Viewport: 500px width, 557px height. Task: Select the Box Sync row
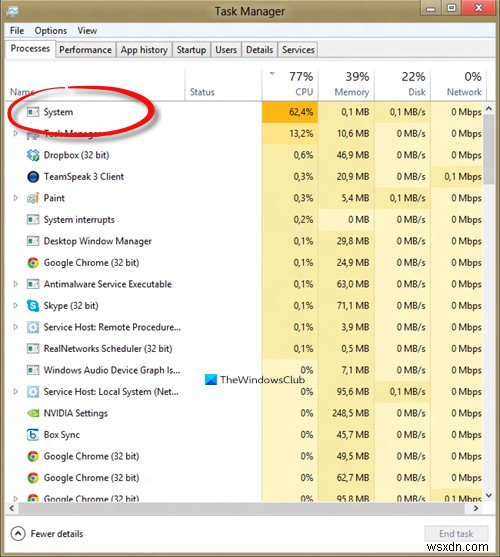pos(244,435)
